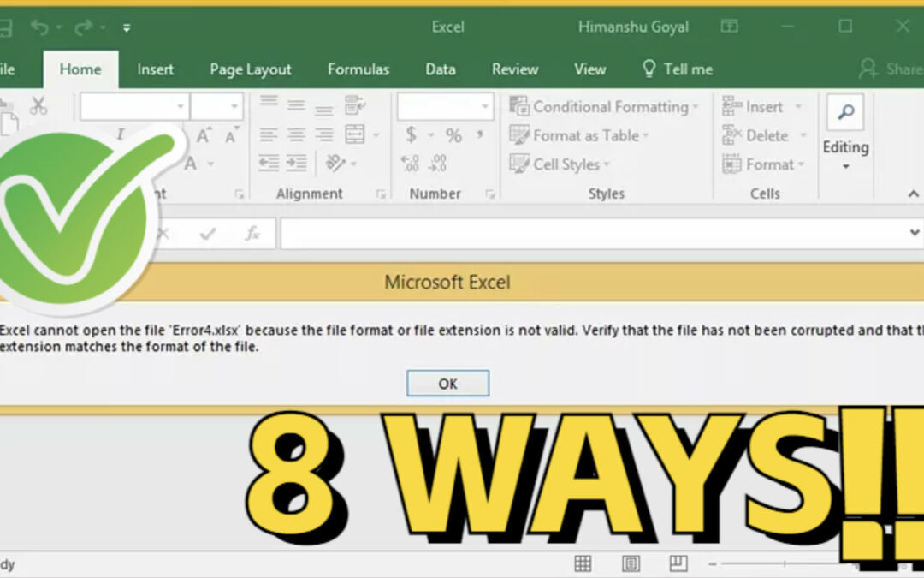Click the Increase Indent icon
This screenshot has width=924, height=578.
[297, 163]
